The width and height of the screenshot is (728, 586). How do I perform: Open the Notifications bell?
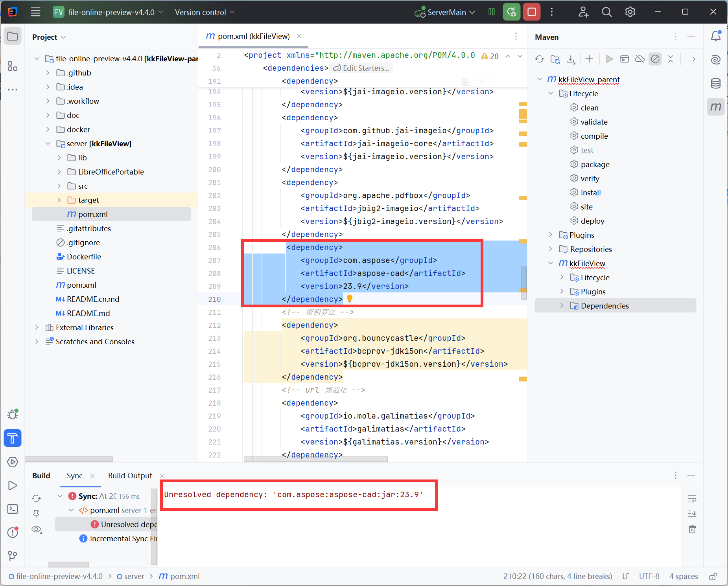[x=715, y=36]
